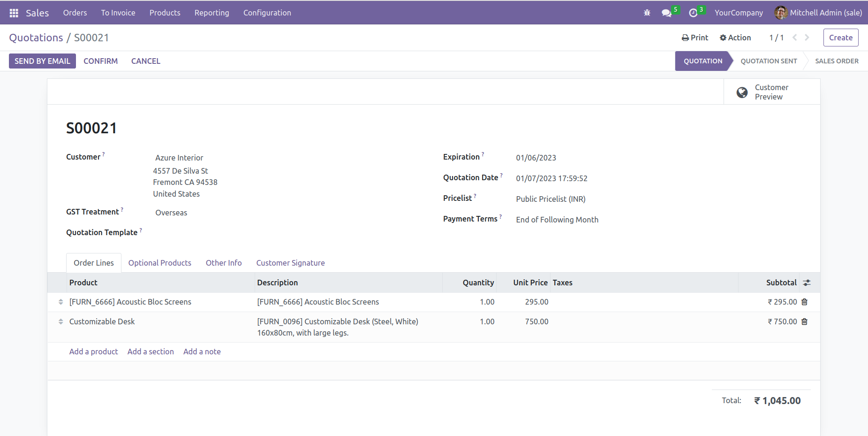Switch to the Customer Signature tab
Viewport: 868px width, 436px height.
(x=290, y=263)
